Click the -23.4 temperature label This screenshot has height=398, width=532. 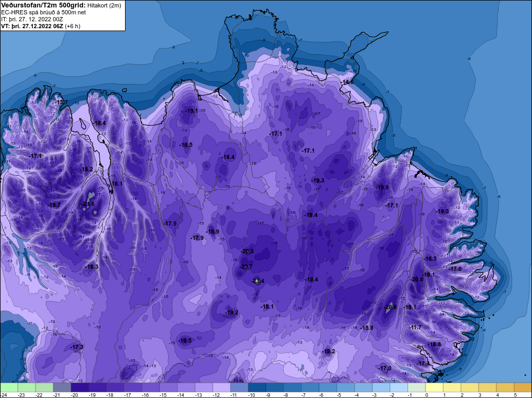[257, 281]
